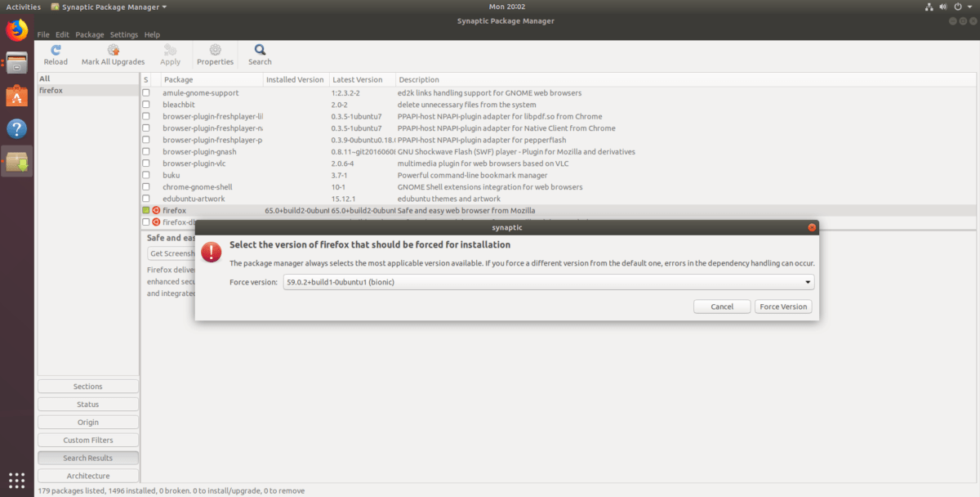The height and width of the screenshot is (497, 980).
Task: Select the browser-plugin-vlc row name
Action: [x=194, y=163]
